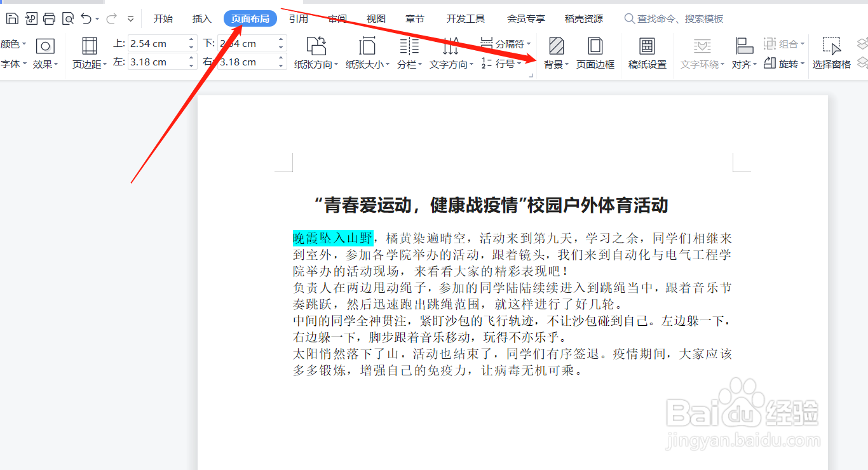
Task: Open the 效果 effects dropdown
Action: pyautogui.click(x=46, y=64)
